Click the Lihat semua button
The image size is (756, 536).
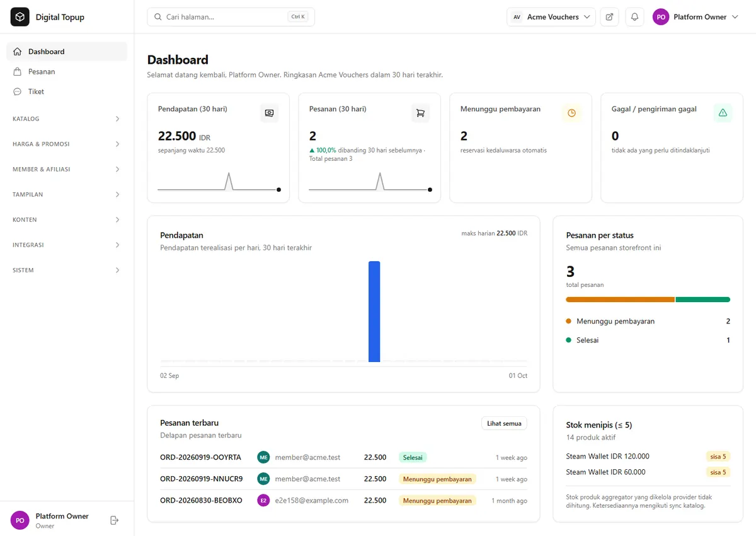504,423
